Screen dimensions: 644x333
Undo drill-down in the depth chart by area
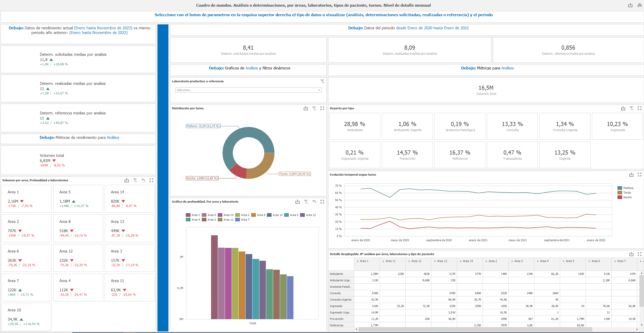click(314, 202)
